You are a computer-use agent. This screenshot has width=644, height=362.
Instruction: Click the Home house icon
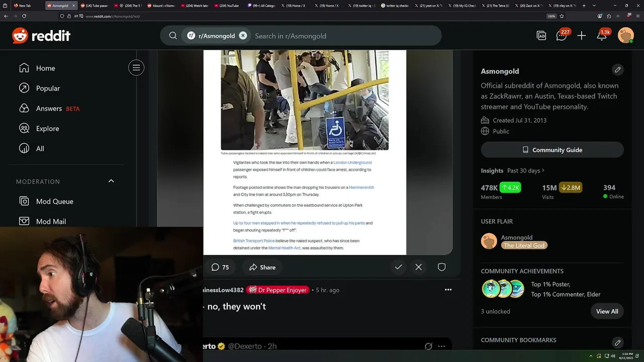click(x=24, y=68)
